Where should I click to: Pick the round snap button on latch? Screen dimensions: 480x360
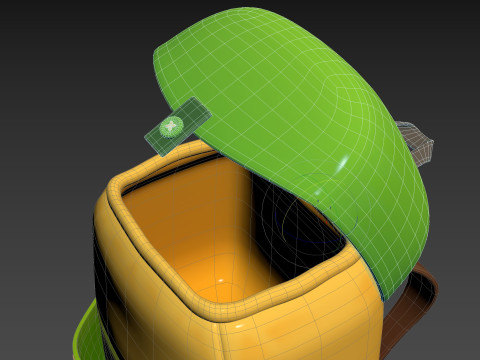pos(171,127)
